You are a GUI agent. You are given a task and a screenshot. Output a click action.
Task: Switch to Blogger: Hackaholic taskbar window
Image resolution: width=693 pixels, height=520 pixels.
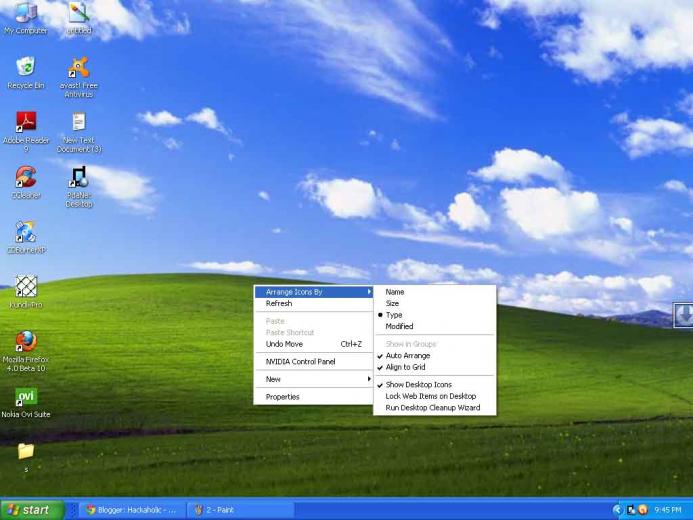pos(132,510)
